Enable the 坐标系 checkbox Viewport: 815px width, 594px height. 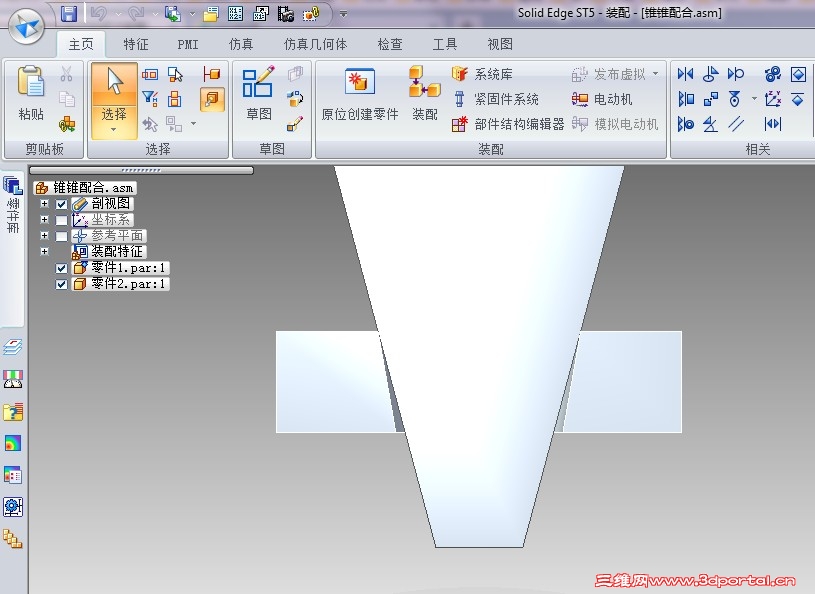click(61, 220)
